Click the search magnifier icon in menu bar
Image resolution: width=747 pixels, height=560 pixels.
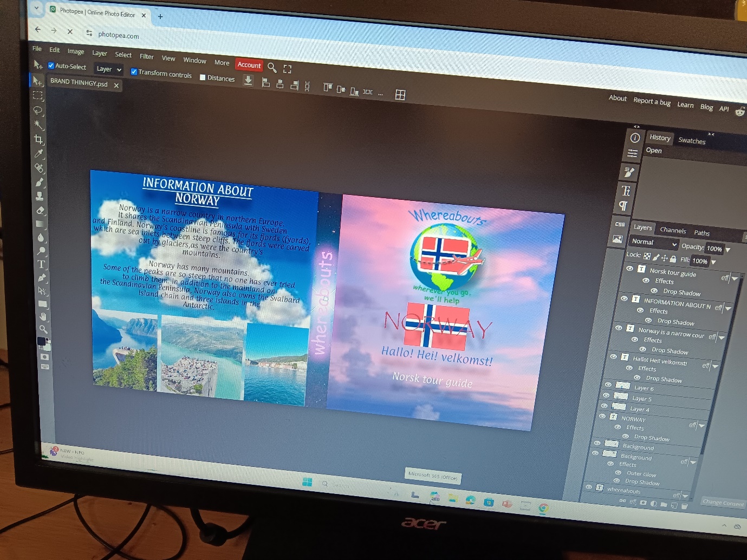(272, 68)
